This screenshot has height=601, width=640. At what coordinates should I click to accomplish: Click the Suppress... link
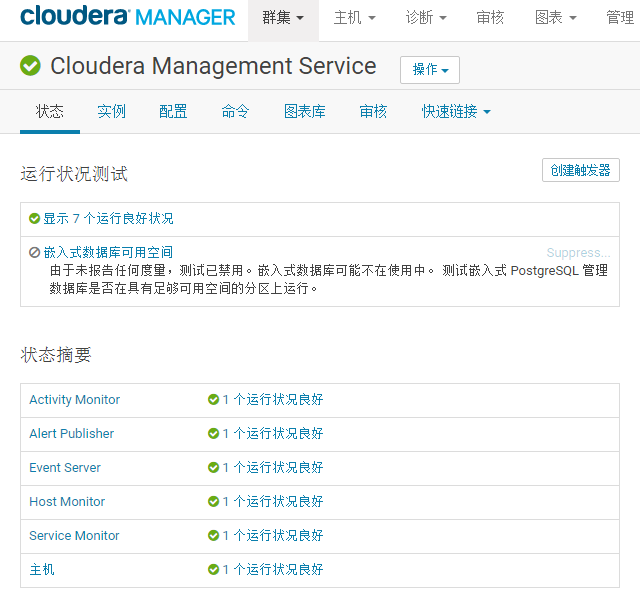578,253
